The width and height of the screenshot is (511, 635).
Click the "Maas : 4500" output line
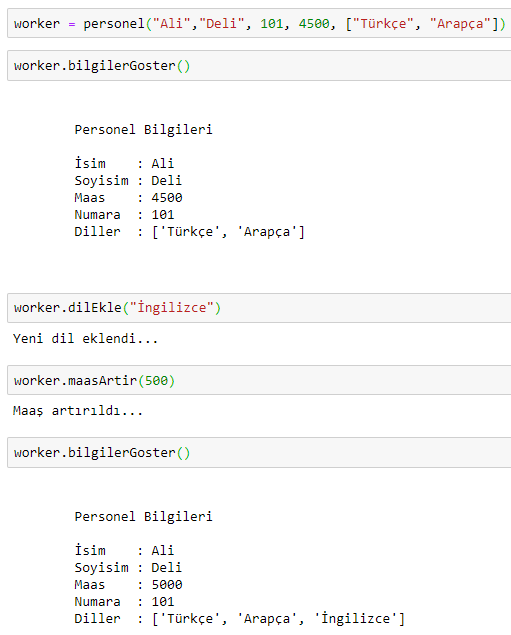(128, 198)
